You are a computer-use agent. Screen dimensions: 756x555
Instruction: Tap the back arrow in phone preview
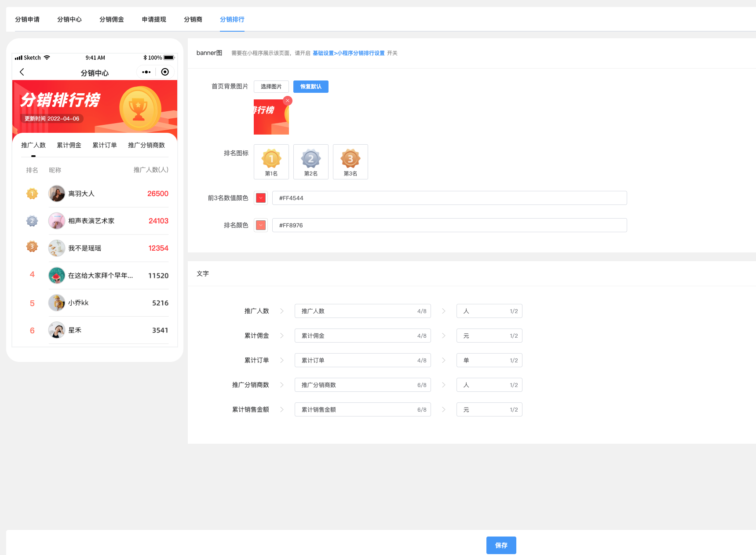click(22, 72)
